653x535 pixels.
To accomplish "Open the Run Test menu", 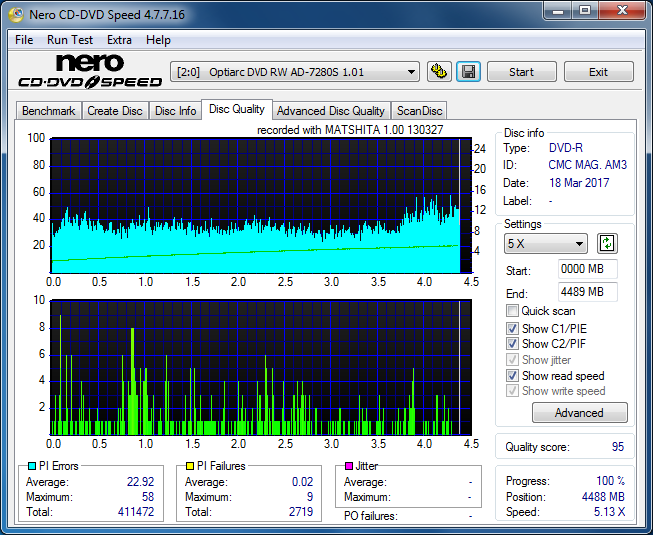I will coord(70,40).
